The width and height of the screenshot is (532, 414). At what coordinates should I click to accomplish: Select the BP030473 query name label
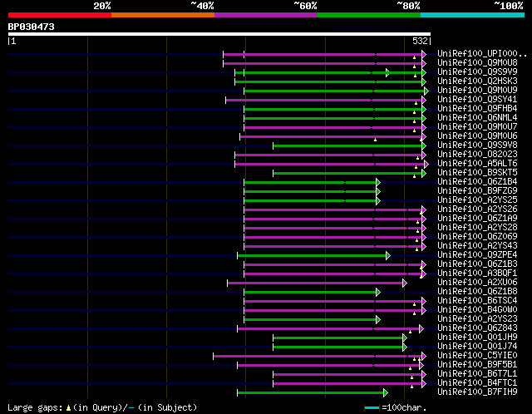pyautogui.click(x=32, y=27)
